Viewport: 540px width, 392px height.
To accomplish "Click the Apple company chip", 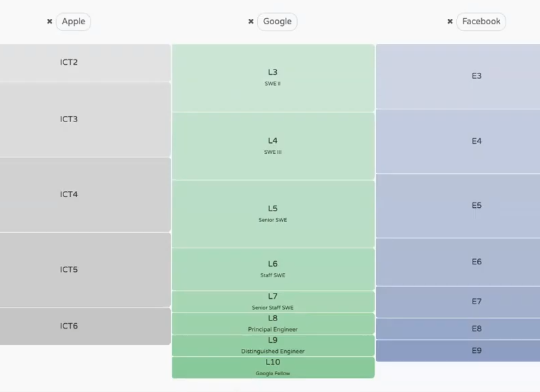I will point(74,22).
